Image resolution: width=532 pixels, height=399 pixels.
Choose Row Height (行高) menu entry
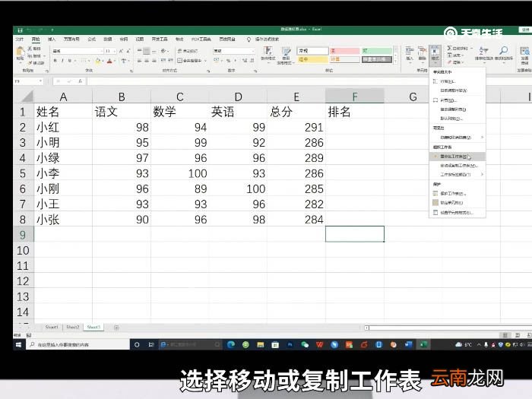click(458, 81)
